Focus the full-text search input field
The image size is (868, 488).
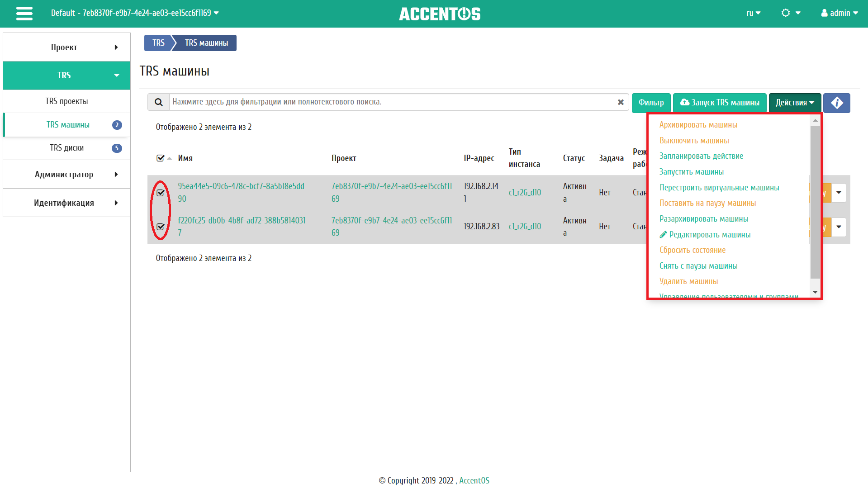pyautogui.click(x=392, y=102)
